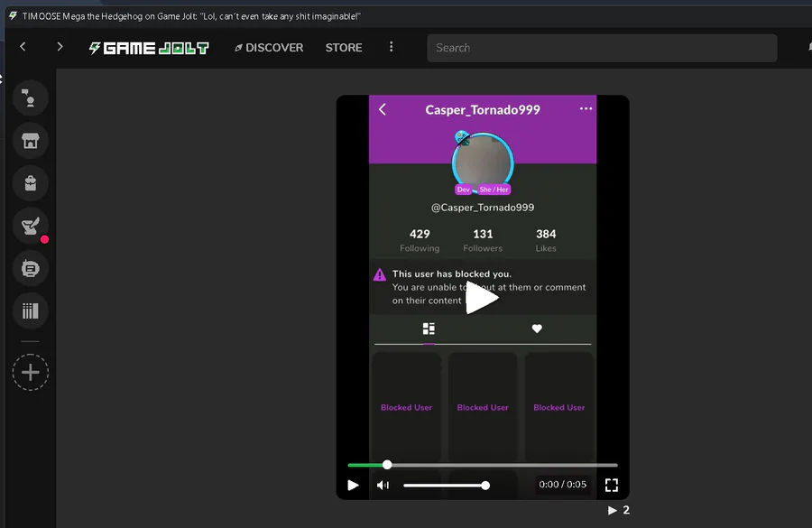Seek on the green video progress bar

pos(483,465)
